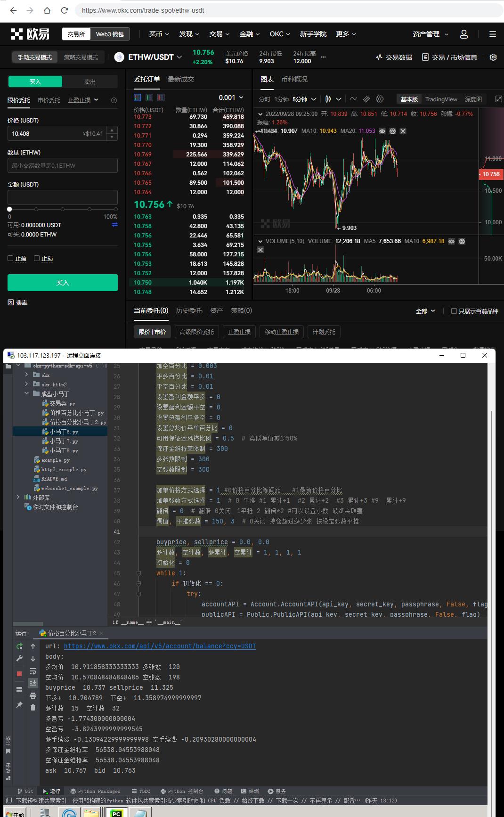Pin the run tab icon
The height and width of the screenshot is (817, 504).
point(19,705)
